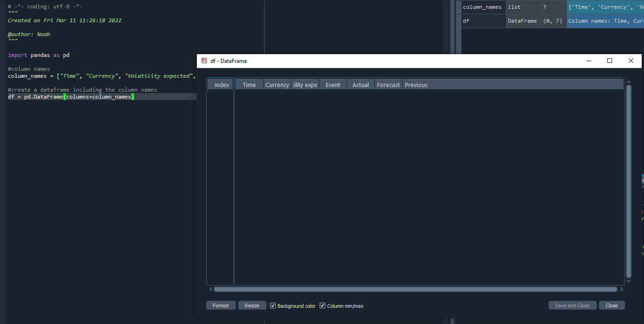Screen dimensions: 644x324
Task: Click the Format button in DataFrame viewer
Action: coord(221,305)
